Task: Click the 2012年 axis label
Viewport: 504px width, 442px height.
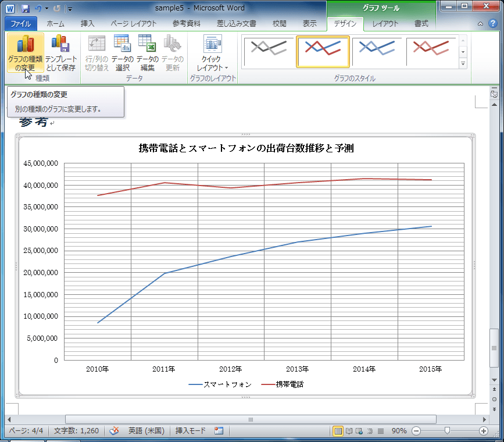Action: [x=230, y=369]
